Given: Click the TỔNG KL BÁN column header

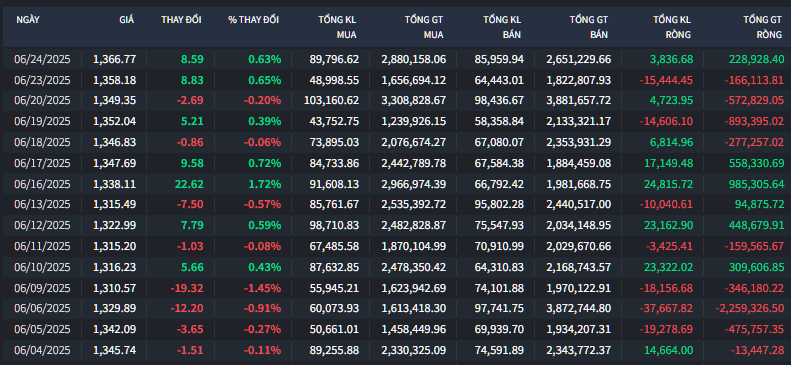Looking at the screenshot, I should pyautogui.click(x=502, y=27).
